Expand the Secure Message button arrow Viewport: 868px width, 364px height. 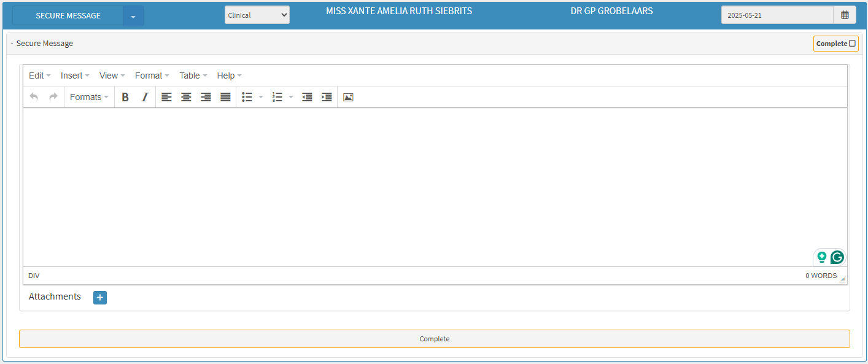pos(133,16)
